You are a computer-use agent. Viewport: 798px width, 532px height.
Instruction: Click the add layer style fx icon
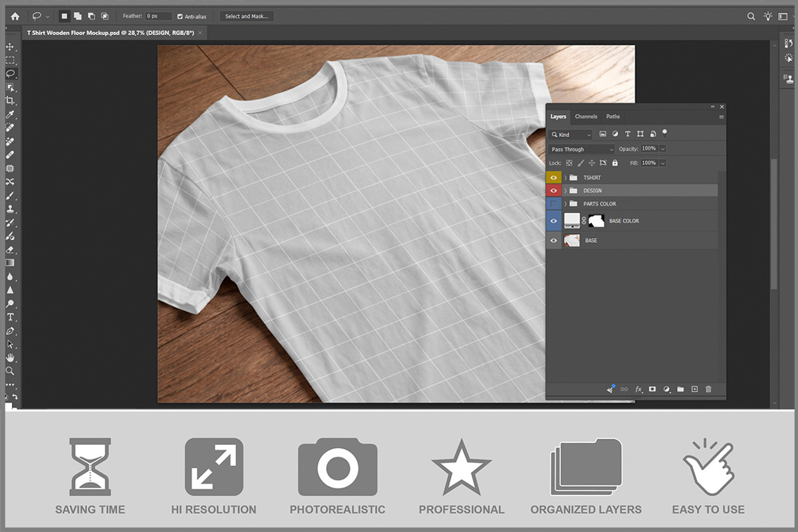point(639,389)
